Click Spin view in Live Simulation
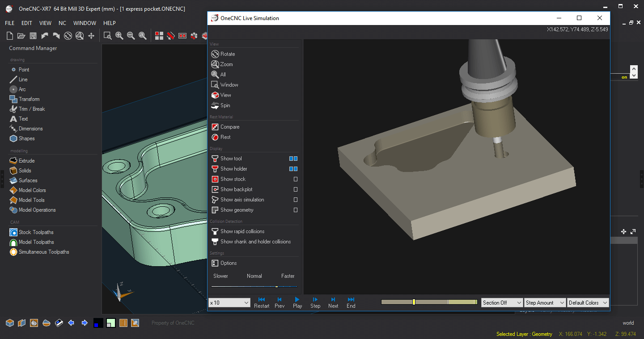This screenshot has height=339, width=644. point(221,105)
